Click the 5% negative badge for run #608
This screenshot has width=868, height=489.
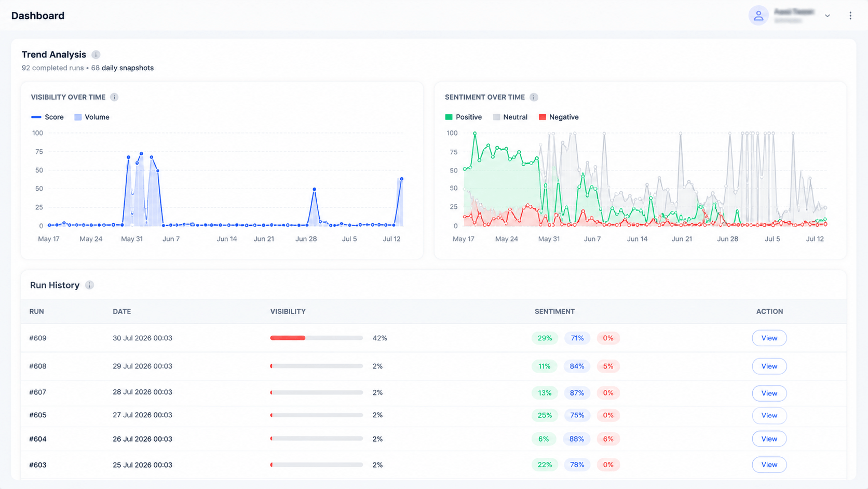click(608, 366)
